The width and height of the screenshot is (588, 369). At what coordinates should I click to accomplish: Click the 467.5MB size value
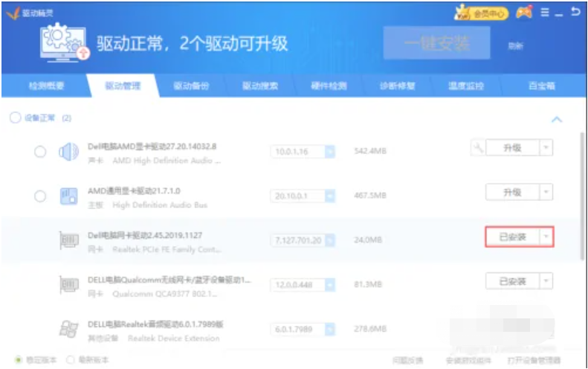(370, 195)
